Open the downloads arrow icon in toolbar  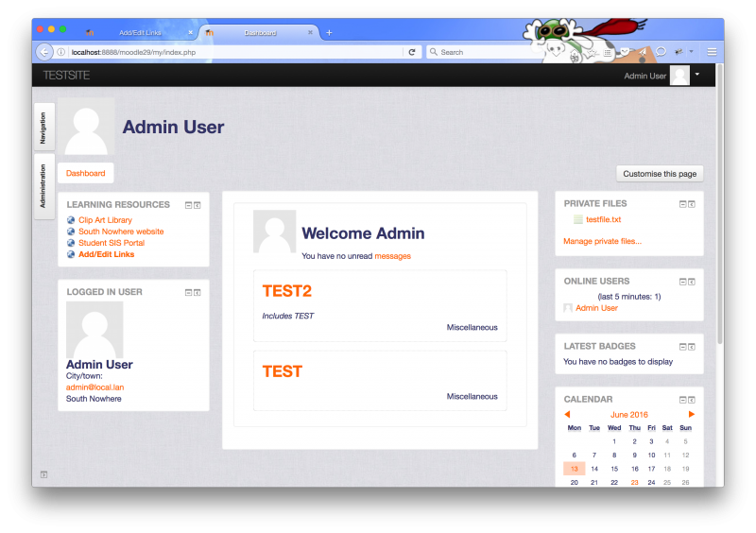pyautogui.click(x=556, y=53)
